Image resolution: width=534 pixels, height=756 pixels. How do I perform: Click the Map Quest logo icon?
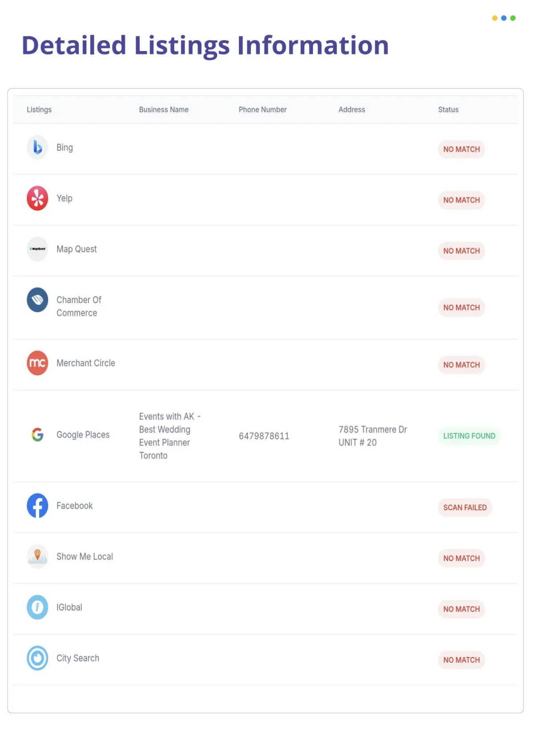(x=37, y=249)
